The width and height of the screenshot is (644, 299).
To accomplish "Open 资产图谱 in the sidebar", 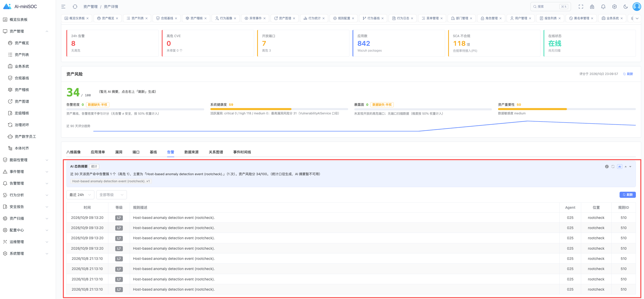I will click(x=22, y=101).
